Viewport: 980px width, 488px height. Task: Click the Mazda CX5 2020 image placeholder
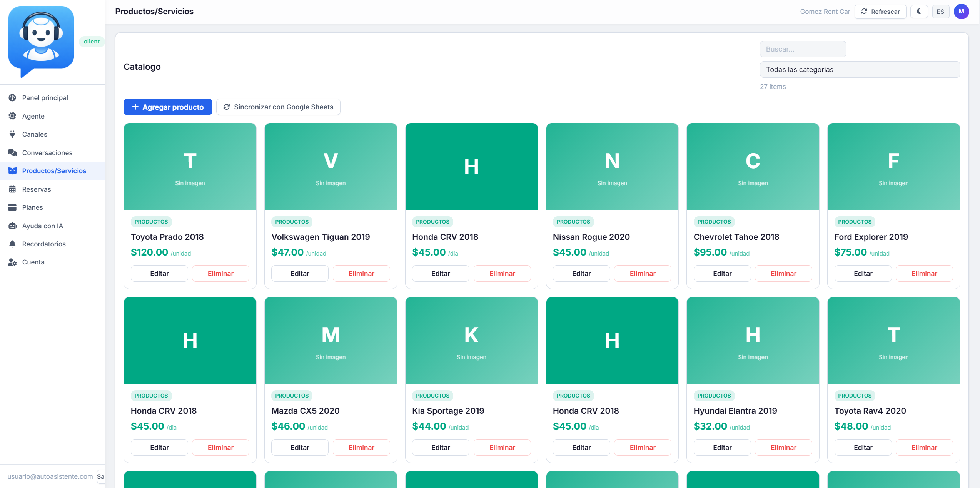coord(331,340)
